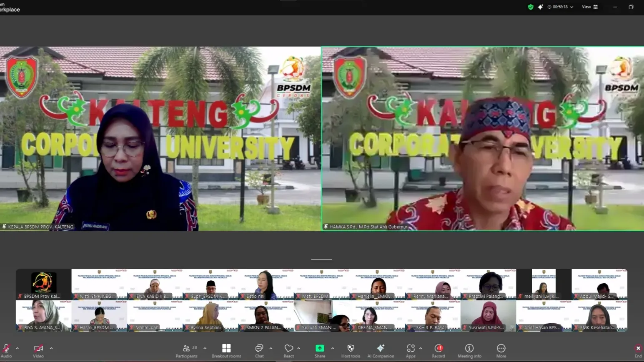Image resolution: width=644 pixels, height=362 pixels.
Task: Expand audio options arrow next to Audio
Action: (x=17, y=348)
